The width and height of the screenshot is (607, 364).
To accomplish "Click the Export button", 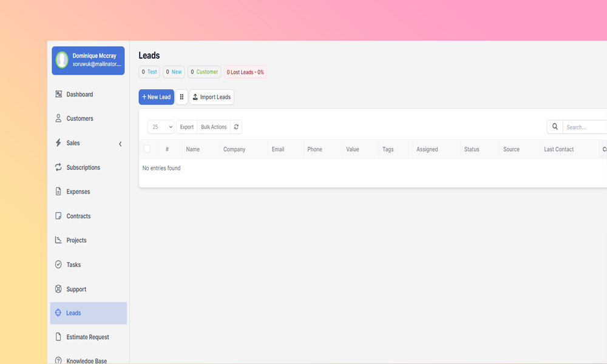I will pos(186,127).
